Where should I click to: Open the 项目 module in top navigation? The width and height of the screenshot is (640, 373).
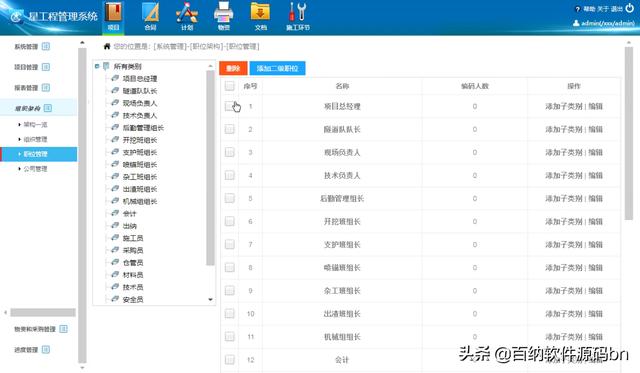[113, 17]
